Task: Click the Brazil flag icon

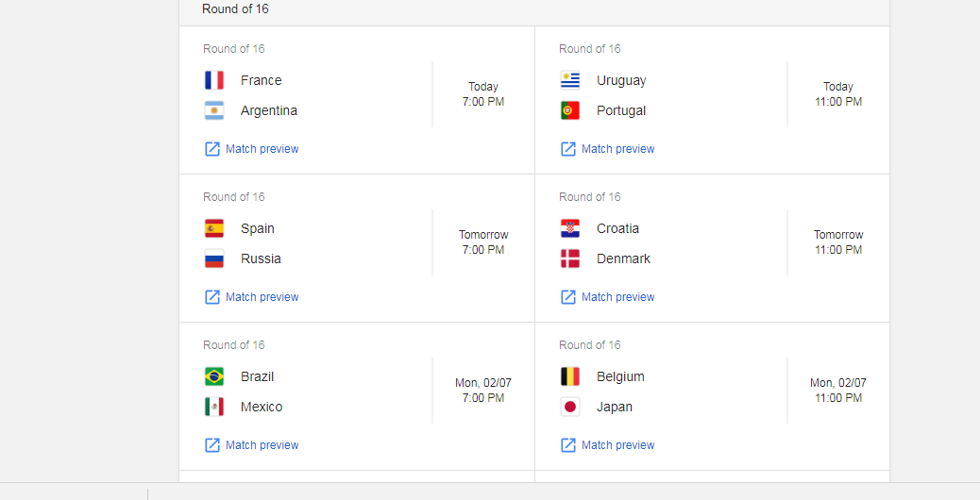Action: coord(213,376)
